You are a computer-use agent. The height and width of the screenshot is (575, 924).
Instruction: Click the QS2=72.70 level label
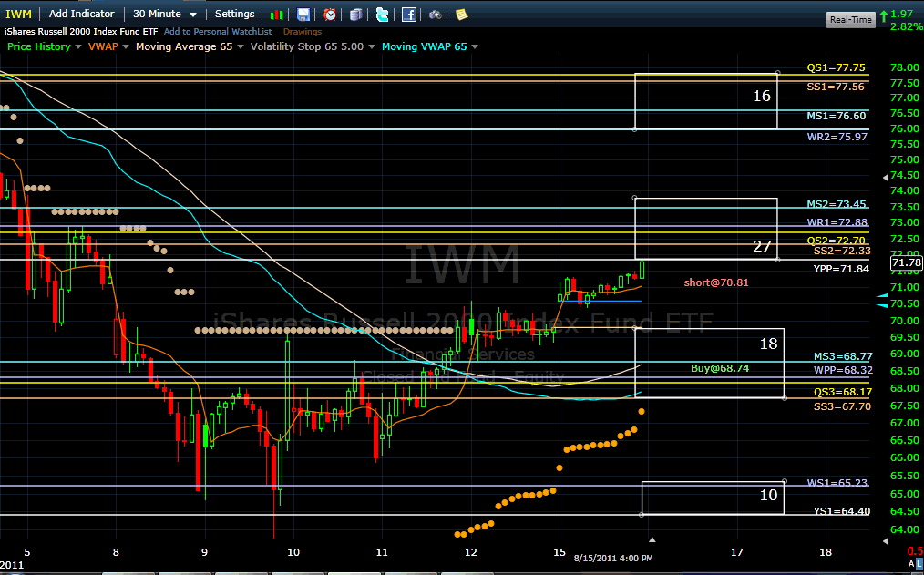click(x=836, y=241)
